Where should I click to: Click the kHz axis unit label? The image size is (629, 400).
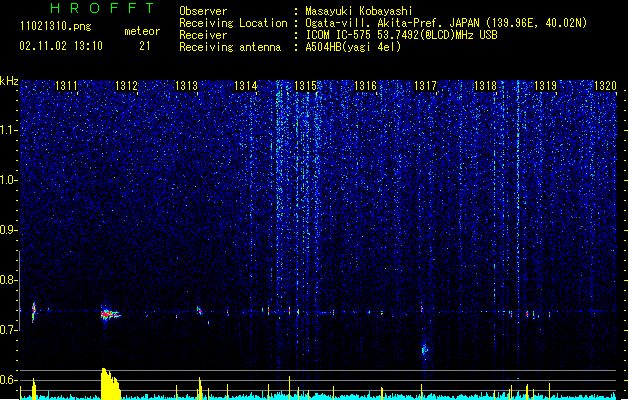[x=9, y=81]
